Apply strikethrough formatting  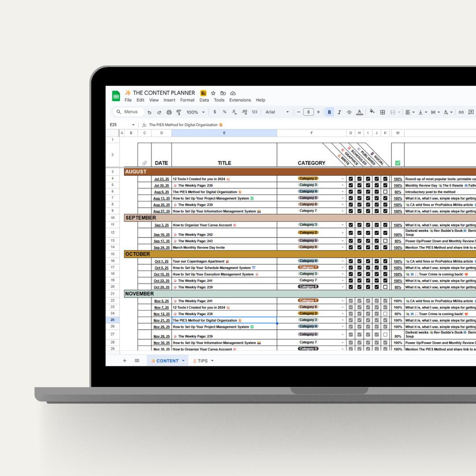click(349, 112)
